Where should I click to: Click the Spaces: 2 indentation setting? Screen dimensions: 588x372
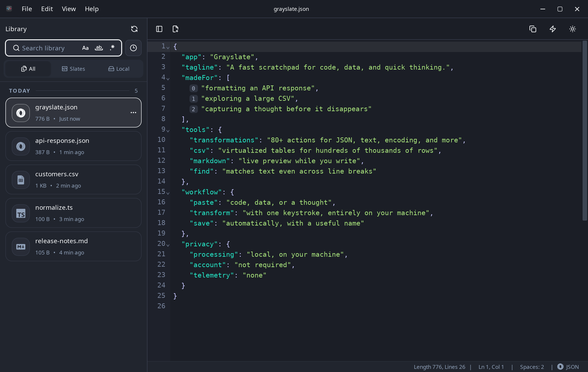point(532,367)
